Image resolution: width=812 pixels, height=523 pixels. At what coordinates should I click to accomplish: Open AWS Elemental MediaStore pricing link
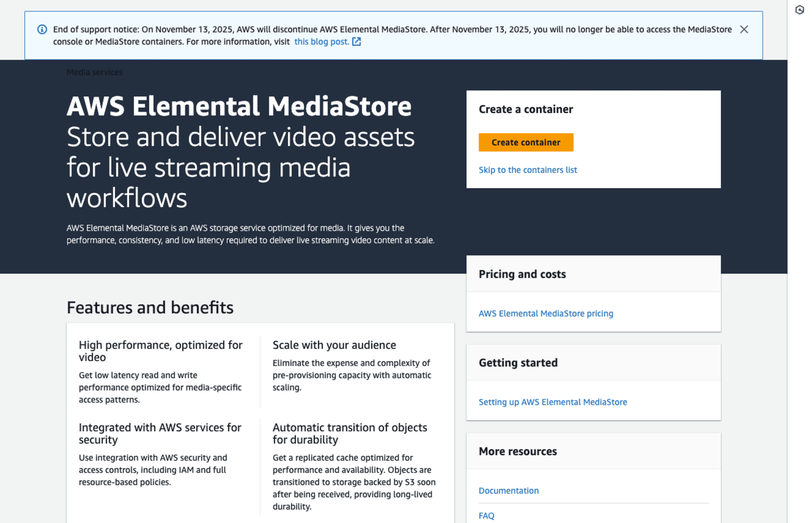point(546,313)
